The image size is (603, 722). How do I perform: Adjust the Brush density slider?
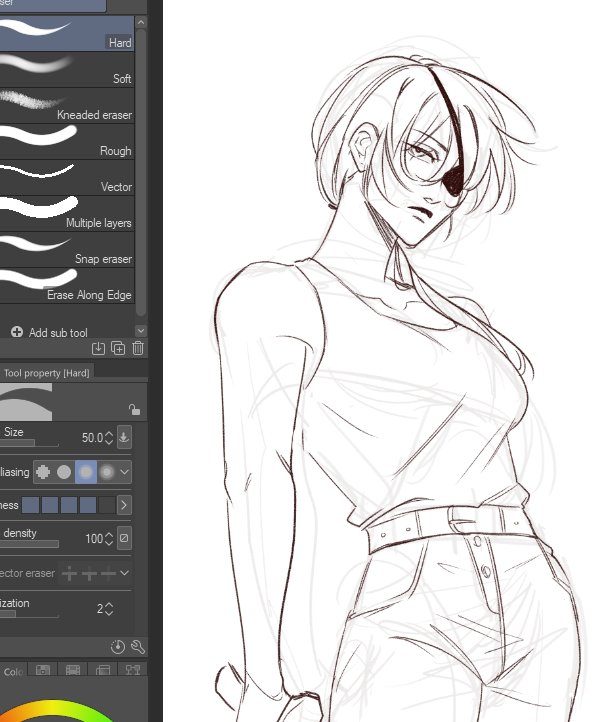tap(29, 544)
